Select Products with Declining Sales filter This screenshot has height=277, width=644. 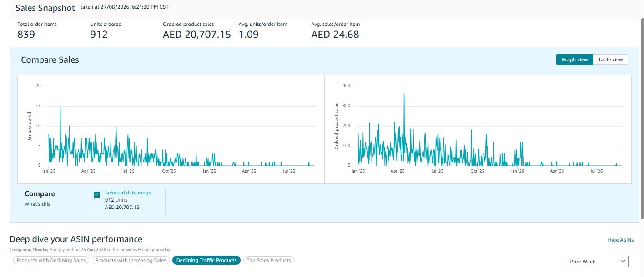[x=51, y=260]
